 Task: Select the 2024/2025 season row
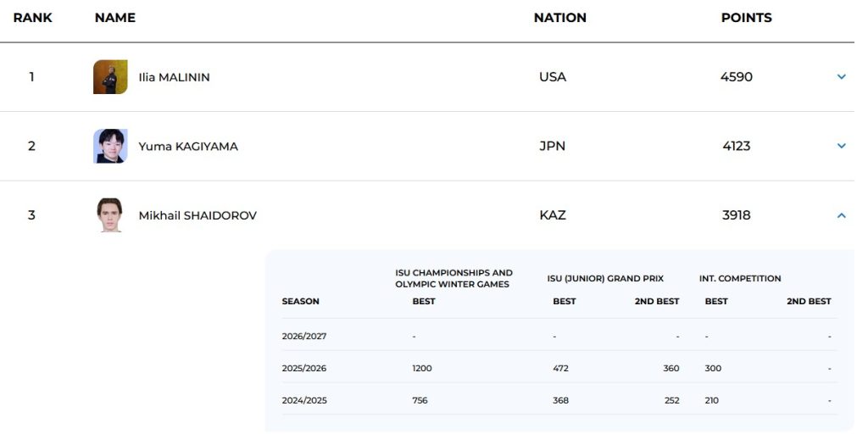559,400
